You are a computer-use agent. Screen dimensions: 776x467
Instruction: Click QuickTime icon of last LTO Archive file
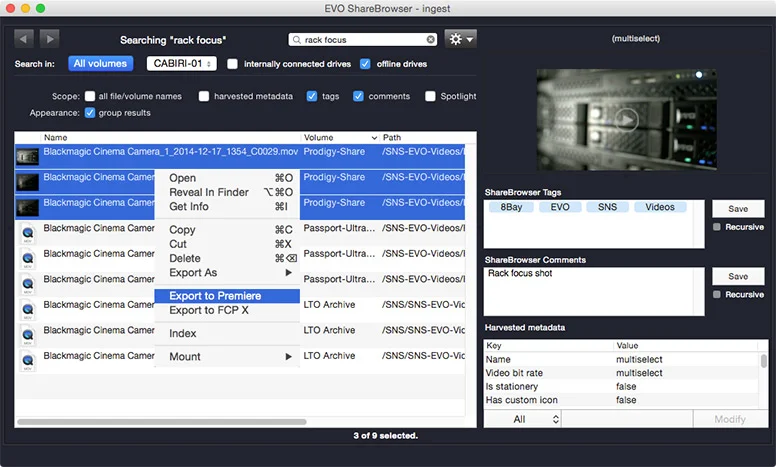(28, 361)
